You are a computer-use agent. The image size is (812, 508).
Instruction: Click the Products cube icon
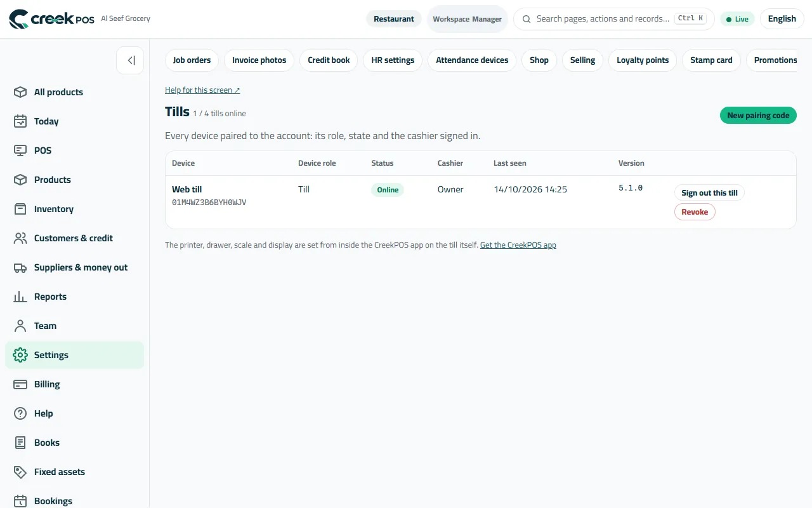click(x=20, y=180)
